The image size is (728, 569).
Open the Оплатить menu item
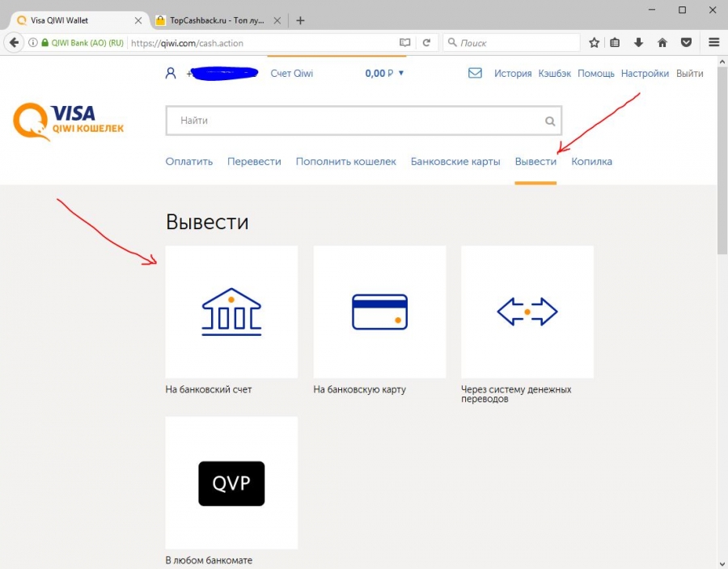pyautogui.click(x=189, y=162)
